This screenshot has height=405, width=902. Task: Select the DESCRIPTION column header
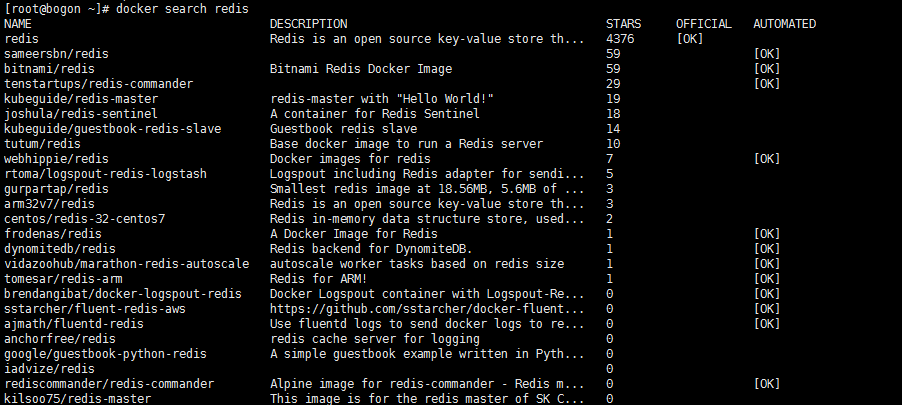click(308, 24)
